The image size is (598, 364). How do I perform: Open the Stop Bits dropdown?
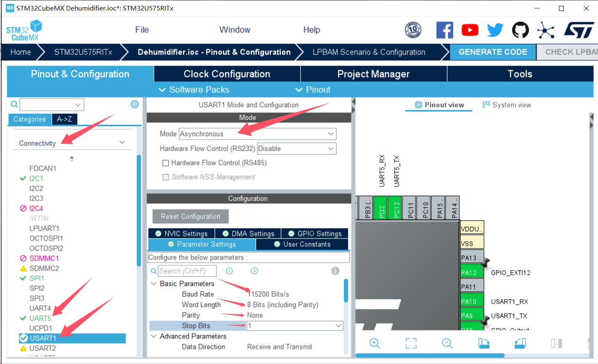(x=295, y=326)
